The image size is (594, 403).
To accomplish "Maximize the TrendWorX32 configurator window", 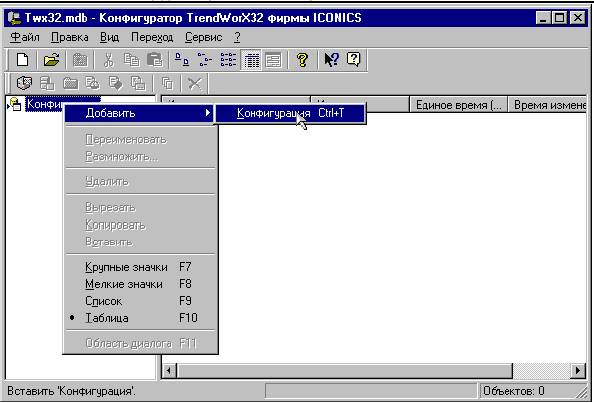I will [560, 18].
